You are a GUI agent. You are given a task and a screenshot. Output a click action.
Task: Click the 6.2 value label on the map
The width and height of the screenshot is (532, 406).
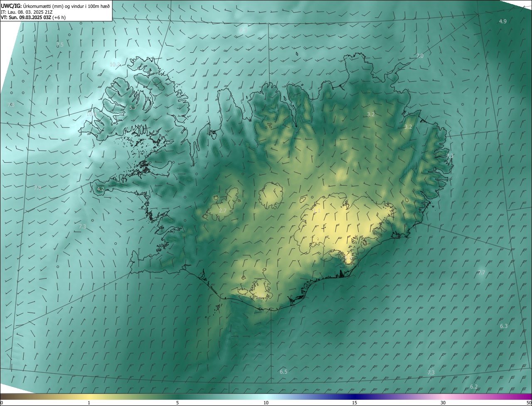coord(474,387)
